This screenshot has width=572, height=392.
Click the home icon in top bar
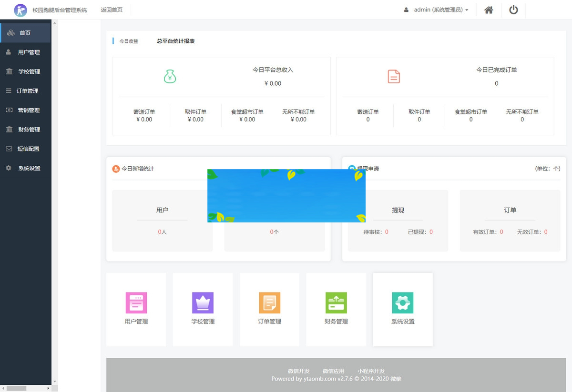tap(488, 10)
